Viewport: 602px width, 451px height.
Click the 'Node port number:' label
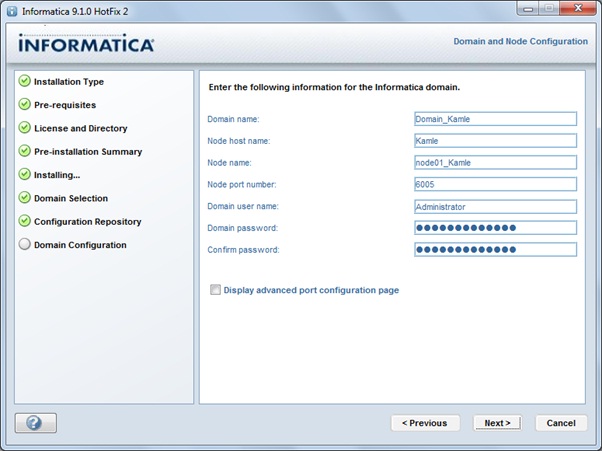242,185
